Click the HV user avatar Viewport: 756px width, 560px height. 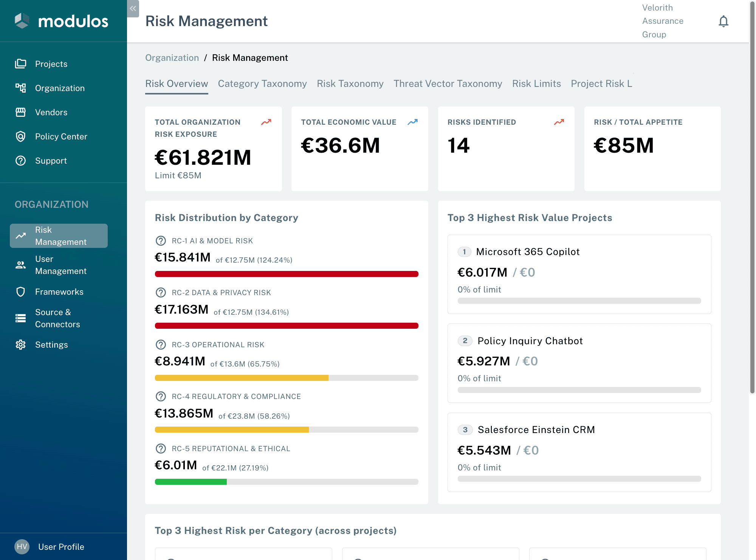point(22,547)
